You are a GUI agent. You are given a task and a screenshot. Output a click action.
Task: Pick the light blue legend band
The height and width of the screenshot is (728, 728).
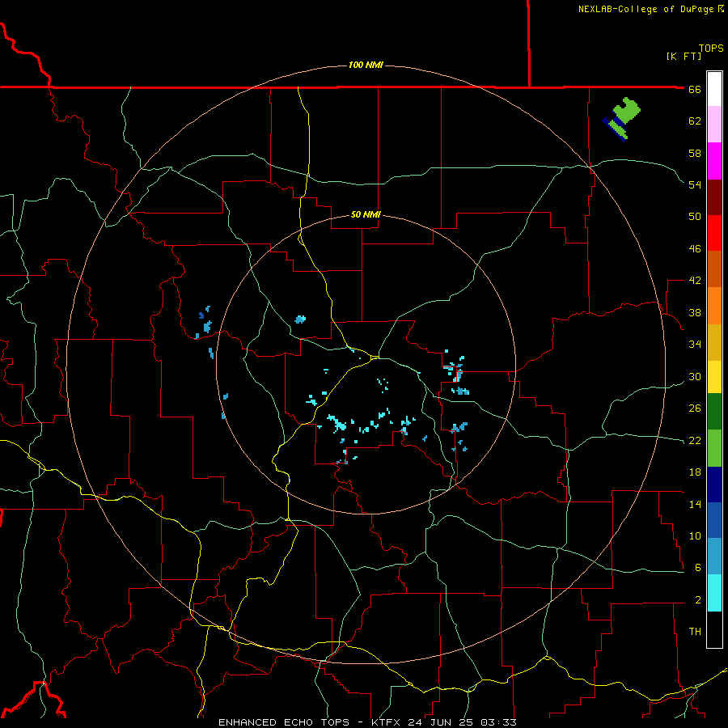coord(714,557)
